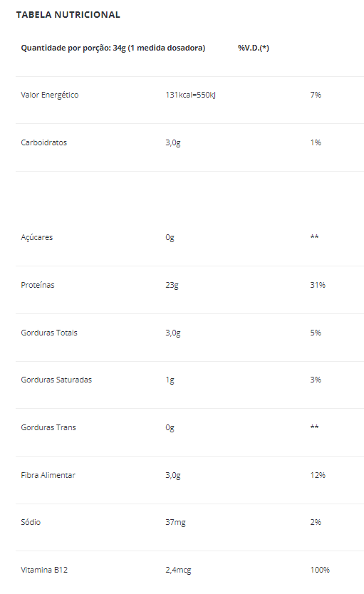Click the 2,4mcg vitamin value

click(x=178, y=570)
